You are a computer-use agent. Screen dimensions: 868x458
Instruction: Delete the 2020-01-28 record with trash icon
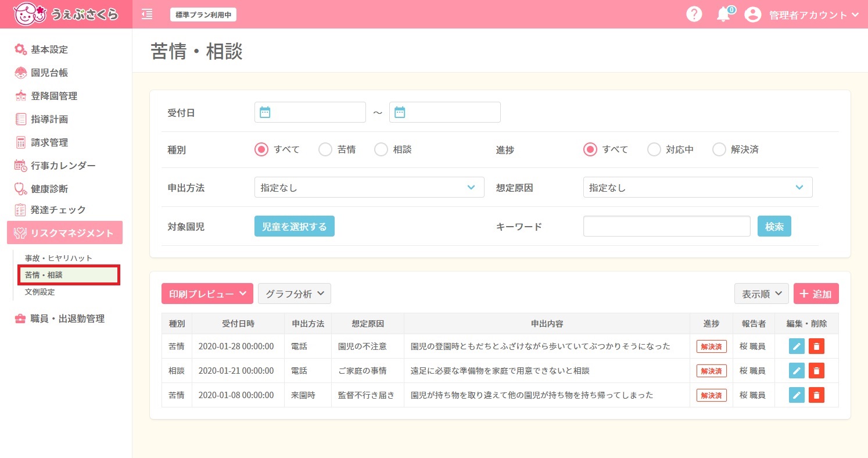pyautogui.click(x=816, y=346)
